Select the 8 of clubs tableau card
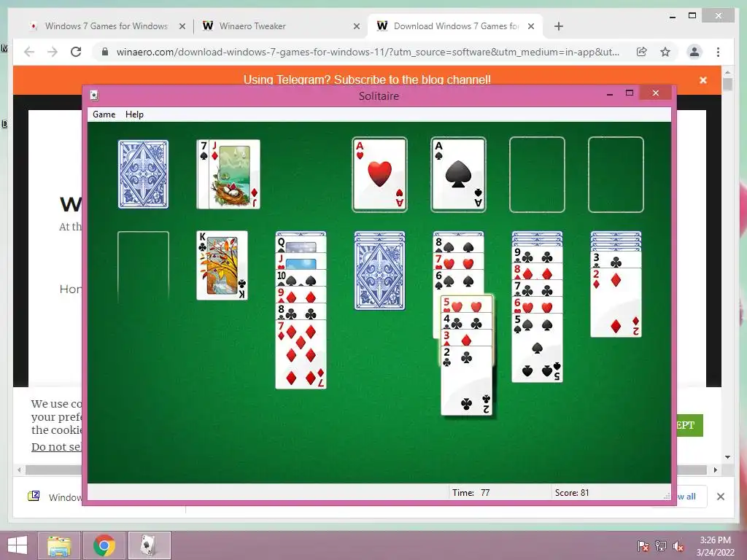 pyautogui.click(x=301, y=312)
